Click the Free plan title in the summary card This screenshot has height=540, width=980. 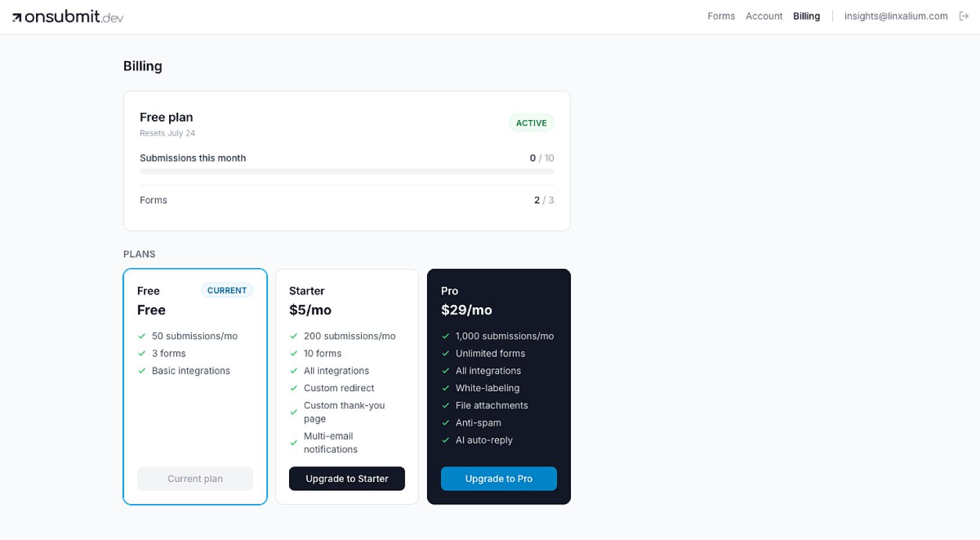[166, 117]
